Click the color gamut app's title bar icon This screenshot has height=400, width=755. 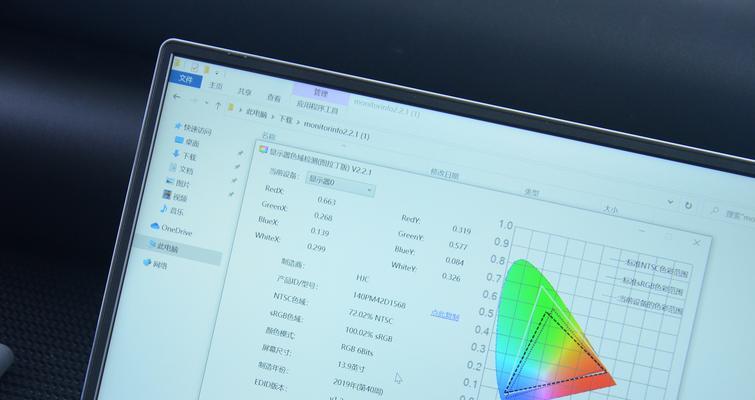(263, 149)
